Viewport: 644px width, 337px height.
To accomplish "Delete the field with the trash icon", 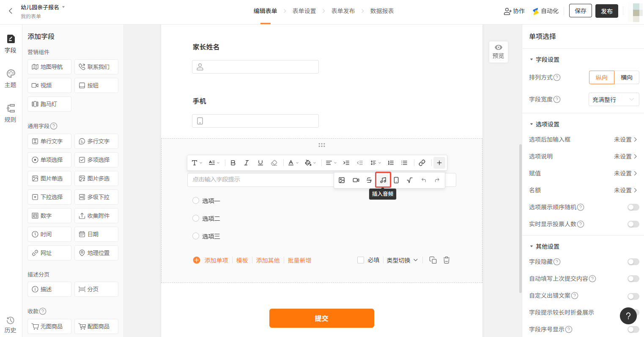I will [x=447, y=260].
